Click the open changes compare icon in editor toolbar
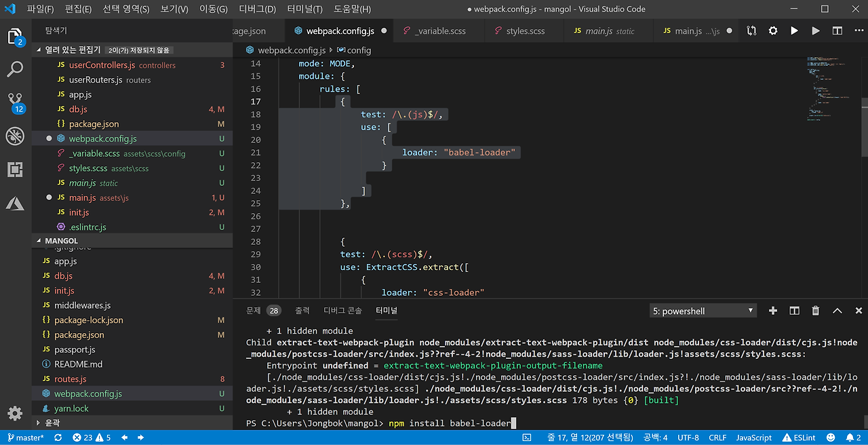 coord(751,31)
